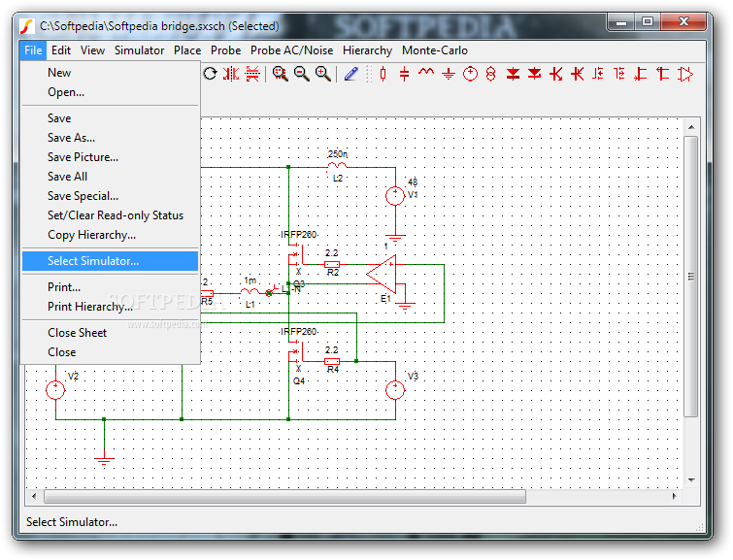Viewport: 733px width, 560px height.
Task: Place an NPN transistor from the toolbar
Action: pyautogui.click(x=556, y=74)
